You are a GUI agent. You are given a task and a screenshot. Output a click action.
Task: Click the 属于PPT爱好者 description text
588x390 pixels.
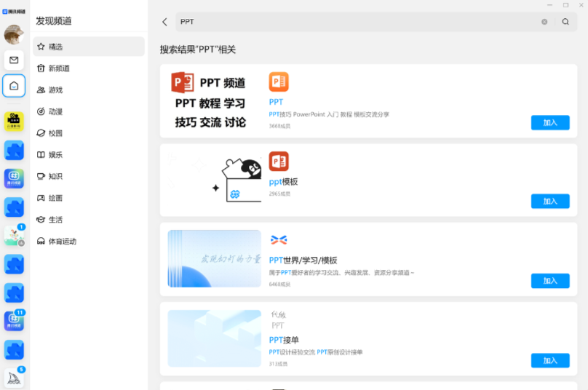[x=341, y=273]
